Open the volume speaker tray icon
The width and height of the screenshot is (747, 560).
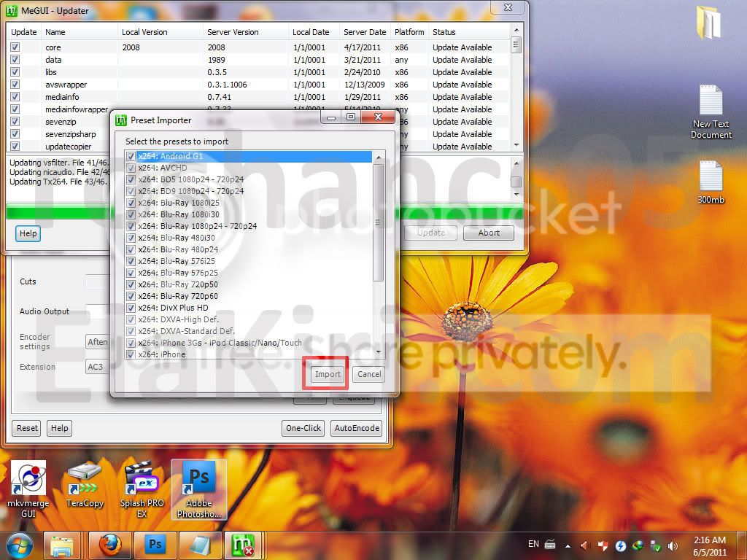[673, 545]
